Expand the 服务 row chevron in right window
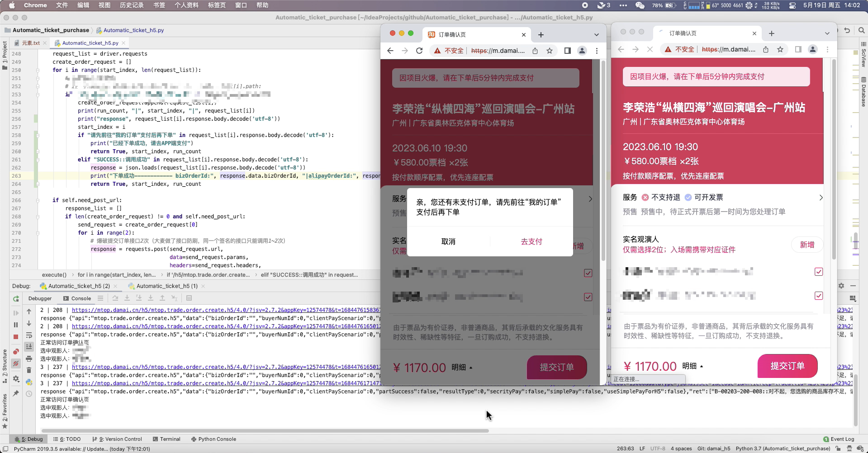868x453 pixels. coord(821,198)
